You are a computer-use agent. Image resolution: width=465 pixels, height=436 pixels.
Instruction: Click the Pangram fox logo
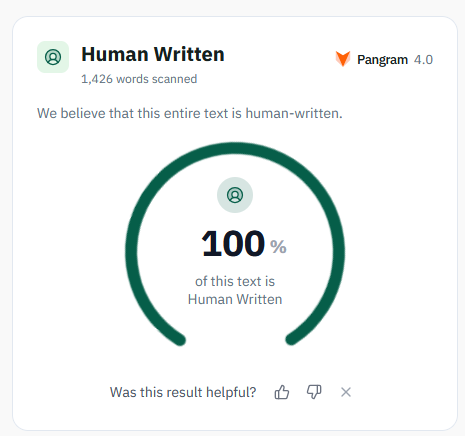point(343,59)
